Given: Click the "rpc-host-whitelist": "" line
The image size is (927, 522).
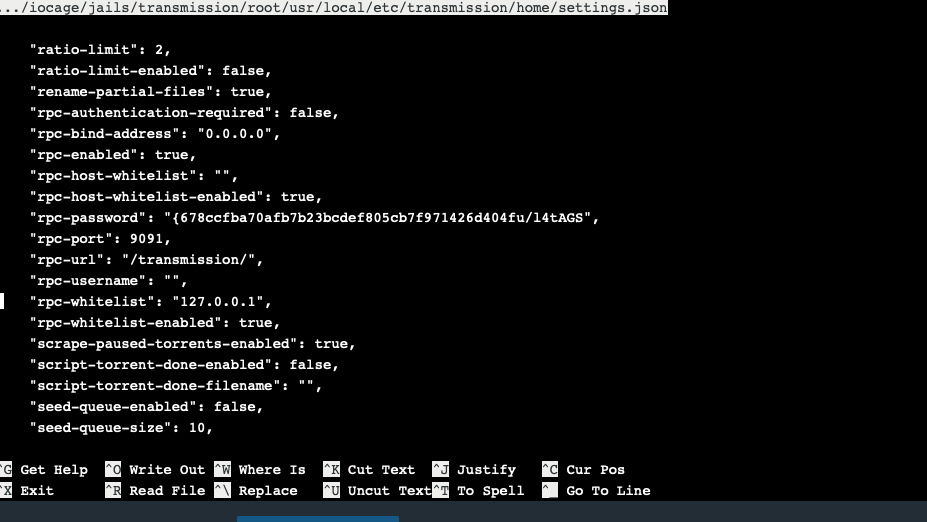Looking at the screenshot, I should 134,176.
